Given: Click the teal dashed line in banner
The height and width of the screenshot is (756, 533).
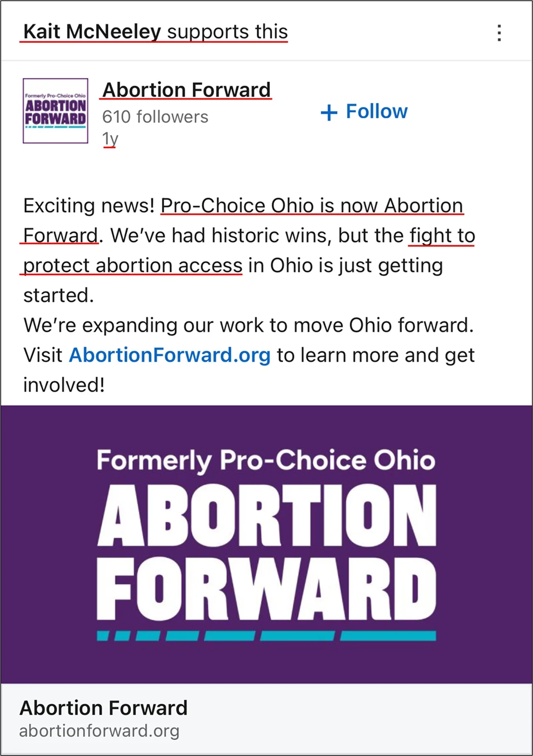Looking at the screenshot, I should pos(267,636).
